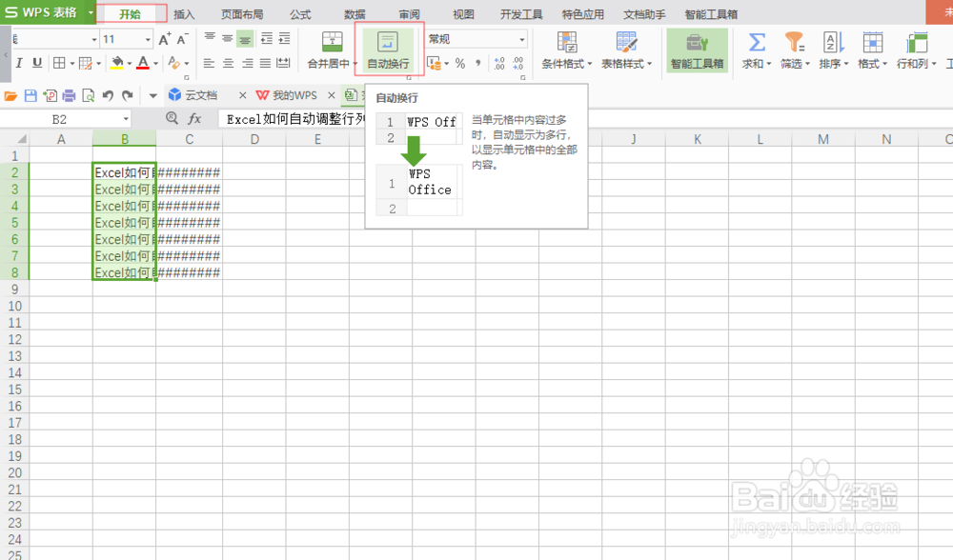Screen dimensions: 953x560
Task: Click the fx insert function button
Action: (x=194, y=119)
